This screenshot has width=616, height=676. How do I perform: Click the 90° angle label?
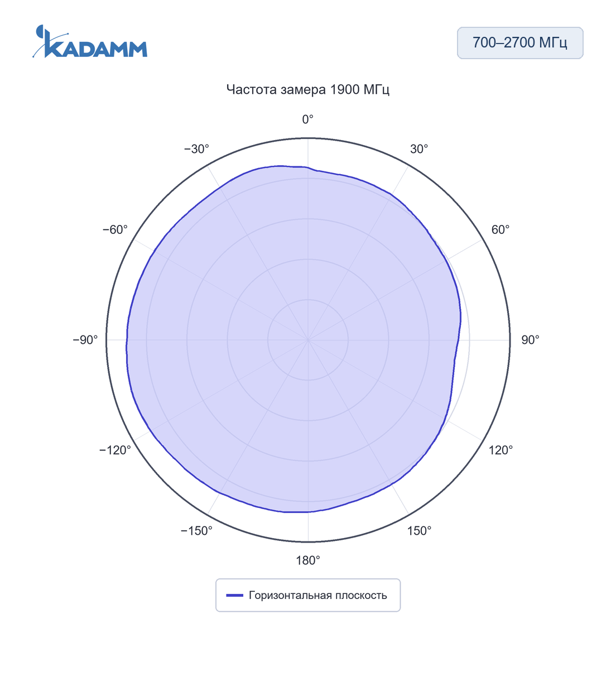pos(530,340)
